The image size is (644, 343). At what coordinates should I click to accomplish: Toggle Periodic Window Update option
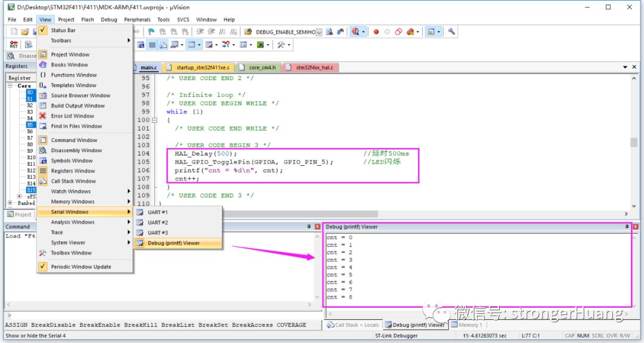43,267
